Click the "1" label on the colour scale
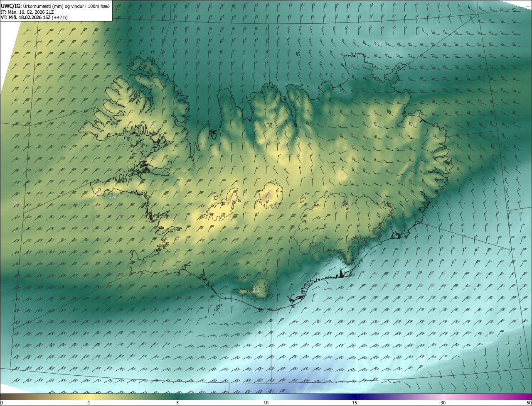The width and height of the screenshot is (532, 406). (x=89, y=403)
